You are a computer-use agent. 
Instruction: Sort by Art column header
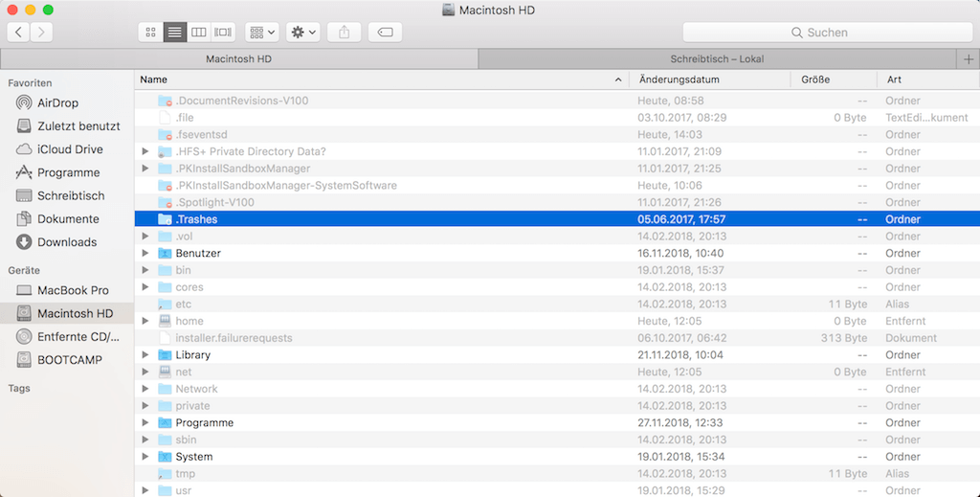(x=928, y=79)
